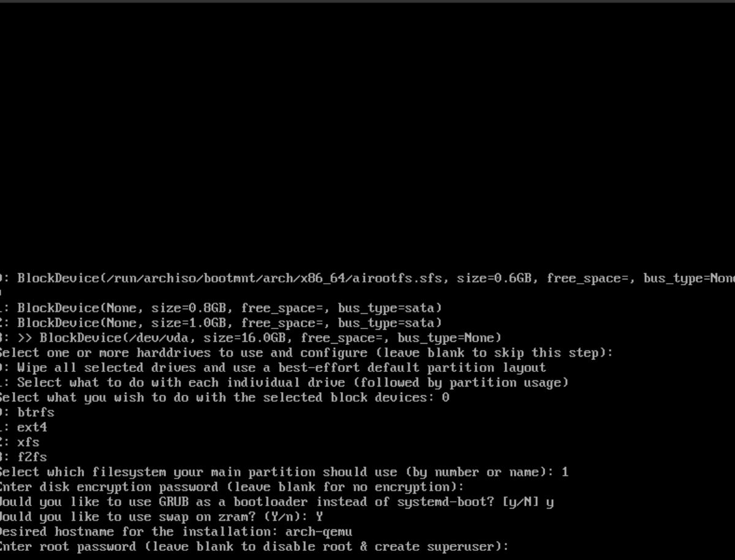Screen dimensions: 735x560
Task: Click the swap on zram question
Action: [x=161, y=517]
